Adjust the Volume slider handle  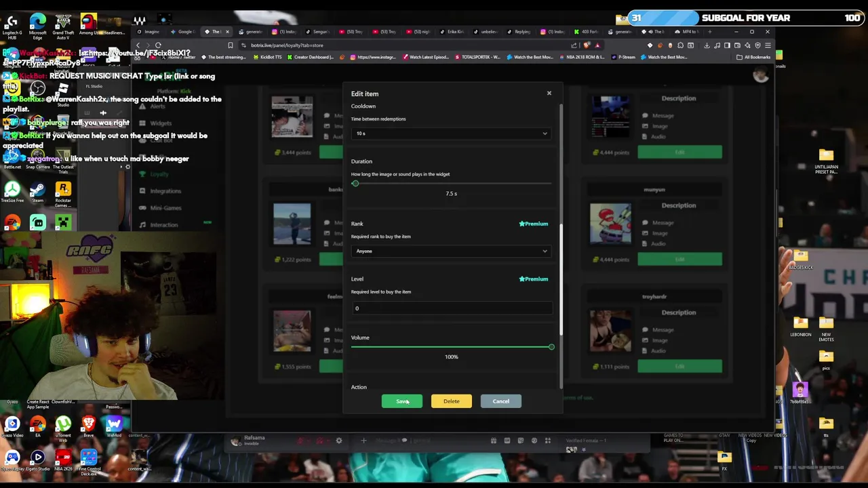point(551,347)
